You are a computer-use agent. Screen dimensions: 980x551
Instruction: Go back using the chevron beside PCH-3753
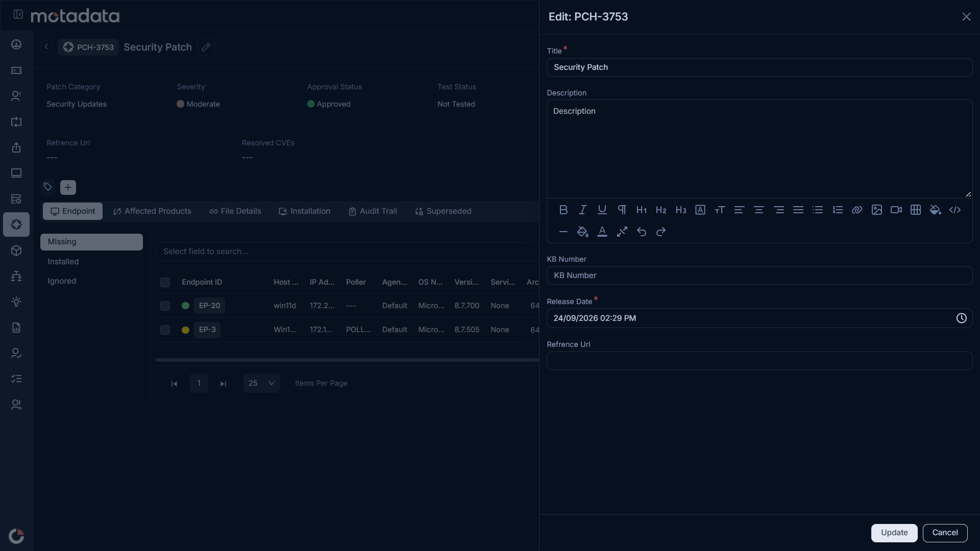coord(46,47)
